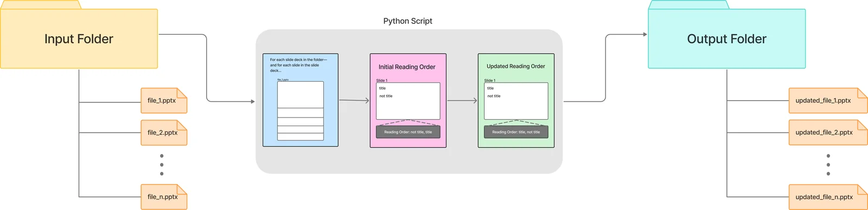Click ellipsis dots under updated_file_2.pptx

tap(828, 165)
